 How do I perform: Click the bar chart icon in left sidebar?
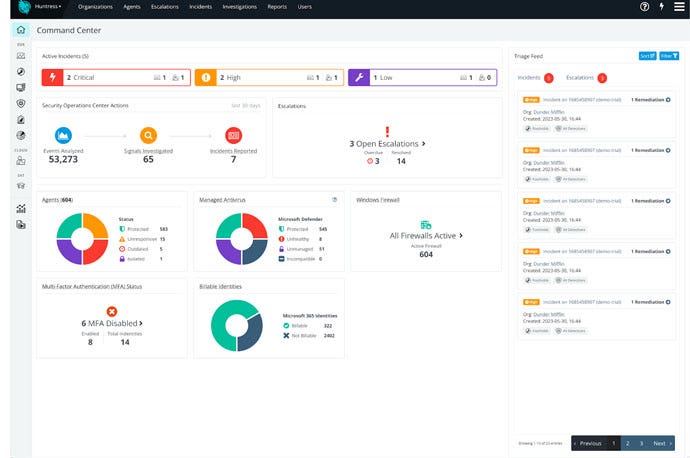20,208
